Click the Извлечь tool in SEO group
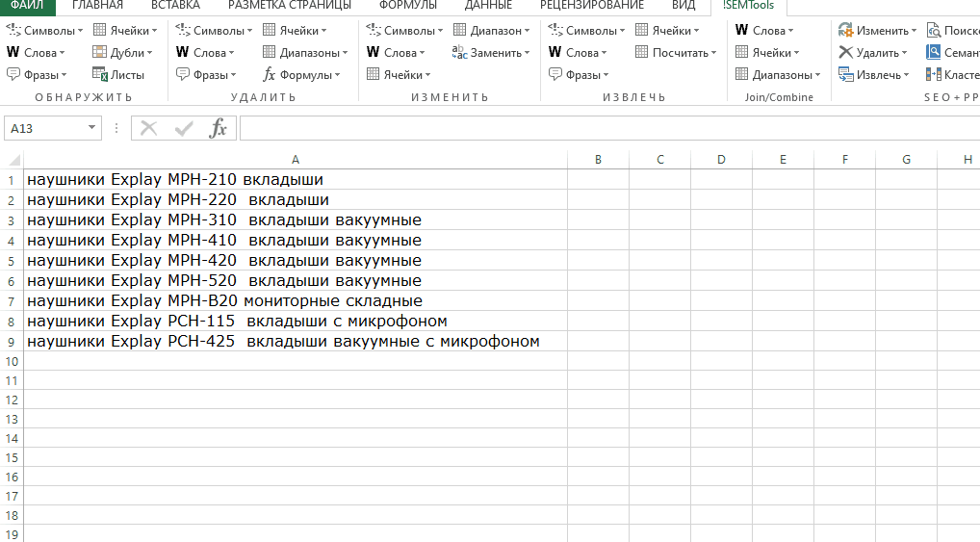 [x=874, y=74]
